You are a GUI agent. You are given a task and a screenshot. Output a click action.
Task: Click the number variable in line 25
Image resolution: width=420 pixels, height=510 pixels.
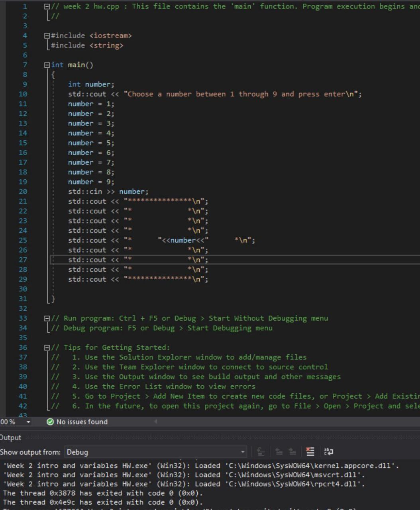point(183,240)
